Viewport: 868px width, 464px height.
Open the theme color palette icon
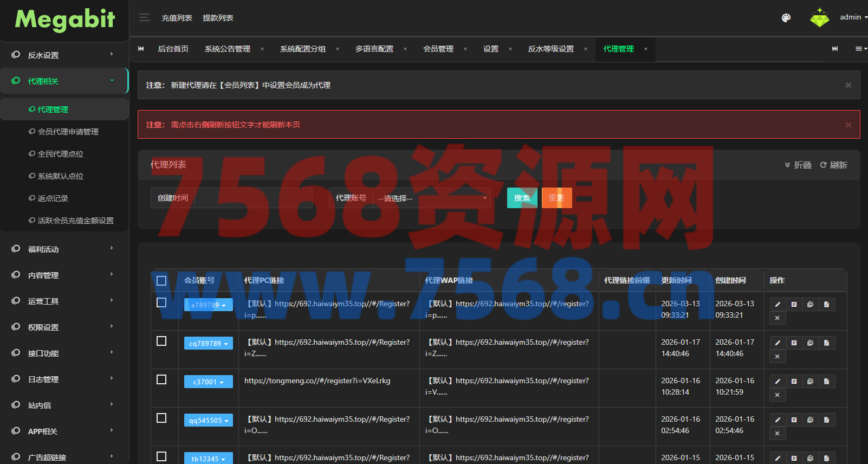point(786,18)
